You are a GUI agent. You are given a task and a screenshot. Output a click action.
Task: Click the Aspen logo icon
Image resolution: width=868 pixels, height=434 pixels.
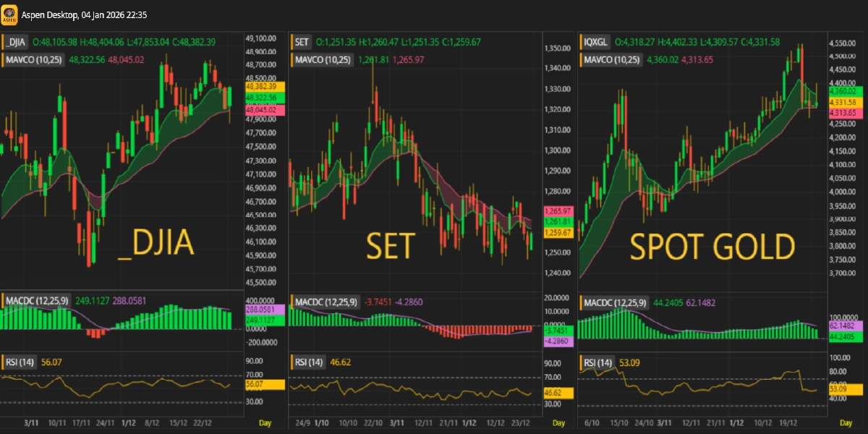click(9, 14)
